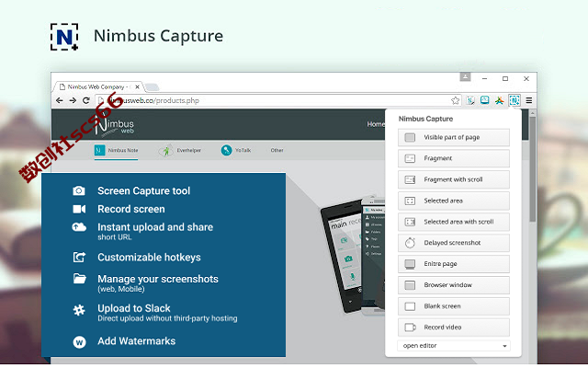Click 'Upload to Slack' text

134,308
